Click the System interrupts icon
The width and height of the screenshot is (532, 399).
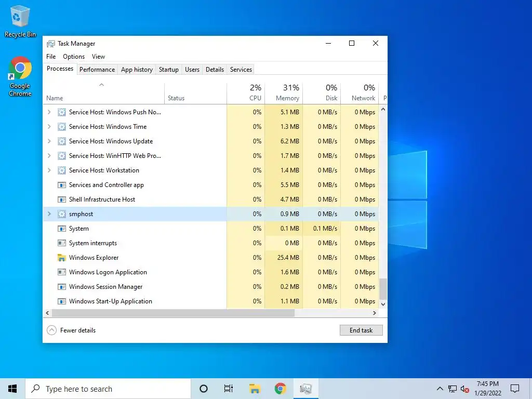pos(62,243)
